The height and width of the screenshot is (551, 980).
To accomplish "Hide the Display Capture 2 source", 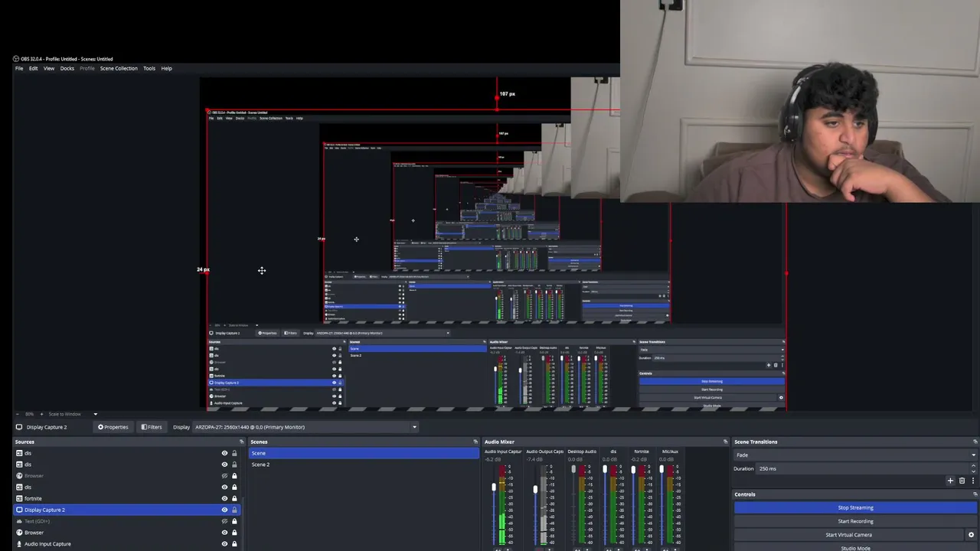I will [x=224, y=510].
